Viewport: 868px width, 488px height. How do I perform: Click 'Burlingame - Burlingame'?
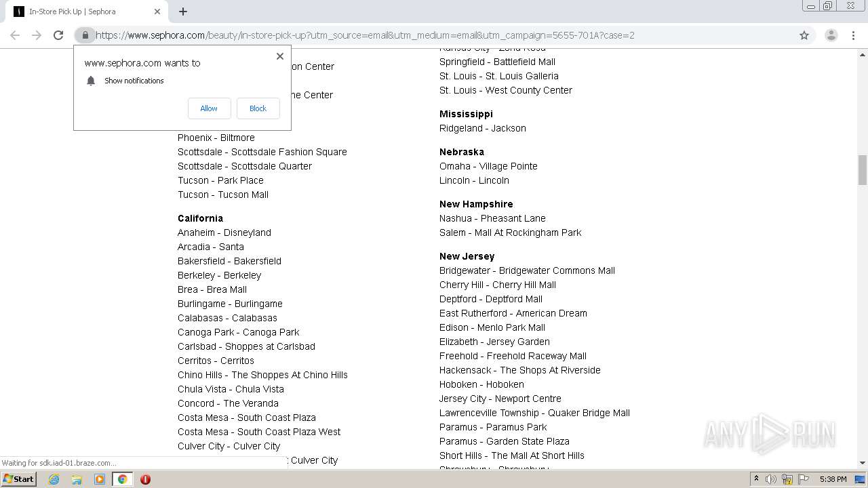point(230,304)
